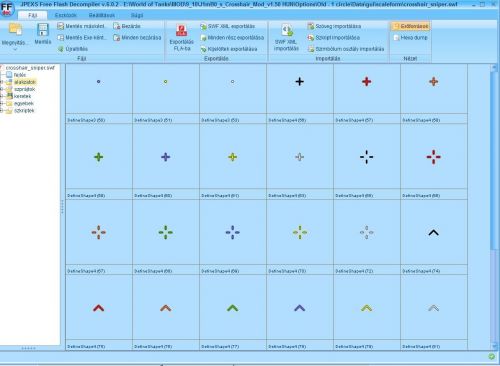Expand the egyebek tree node

click(x=2, y=103)
